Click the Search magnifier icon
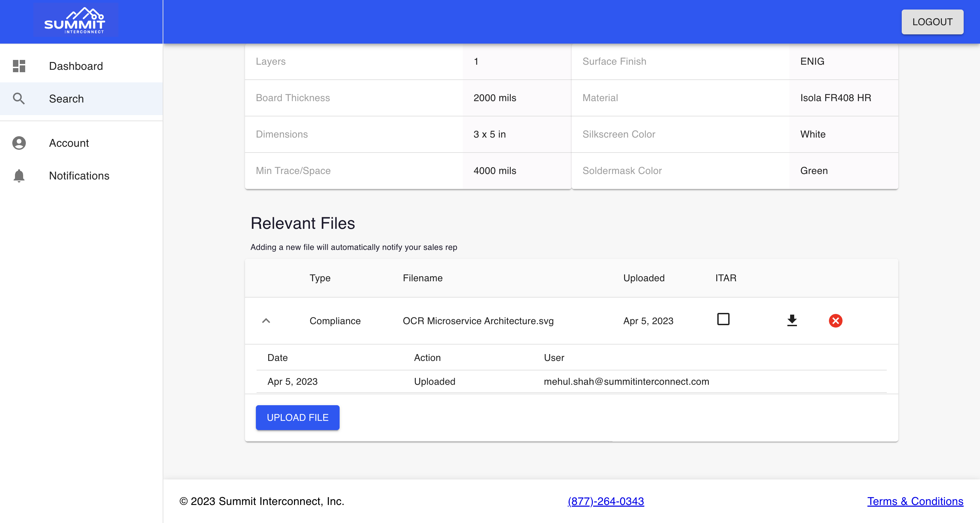Viewport: 980px width, 523px height. (x=19, y=99)
